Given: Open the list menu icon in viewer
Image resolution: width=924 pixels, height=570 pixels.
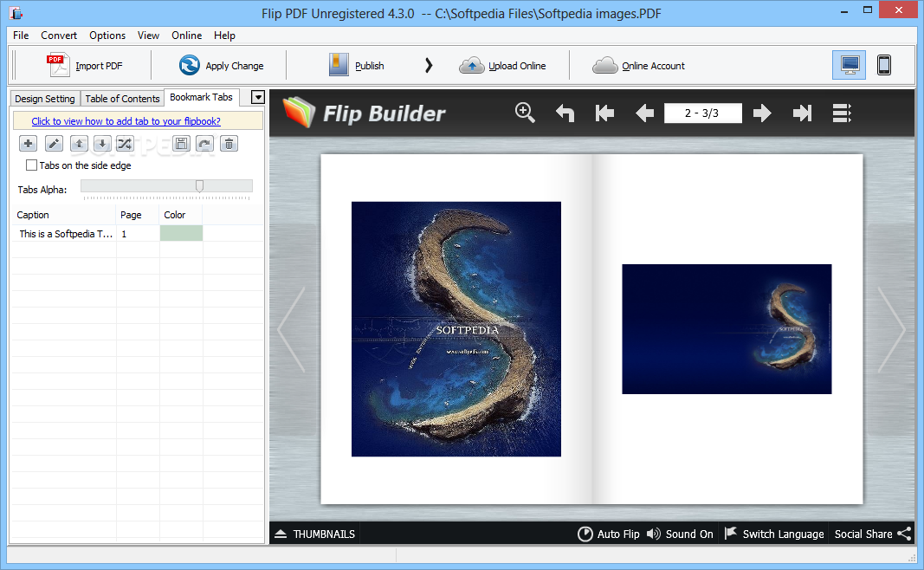Looking at the screenshot, I should click(x=842, y=113).
